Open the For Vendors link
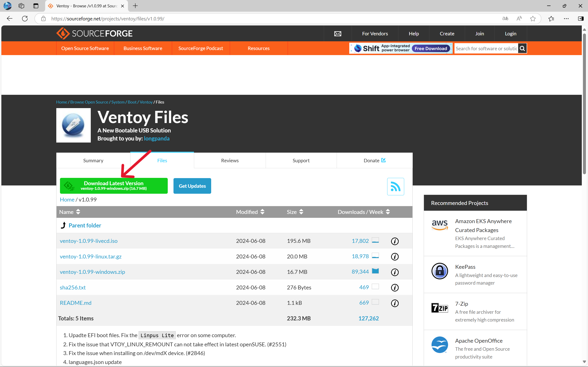Screen dimensions: 588x367 375,34
